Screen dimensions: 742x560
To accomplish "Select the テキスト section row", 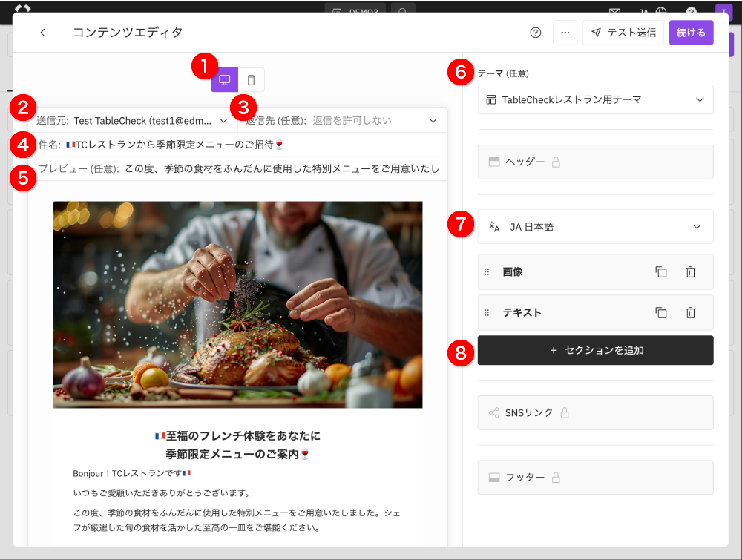I will point(595,312).
